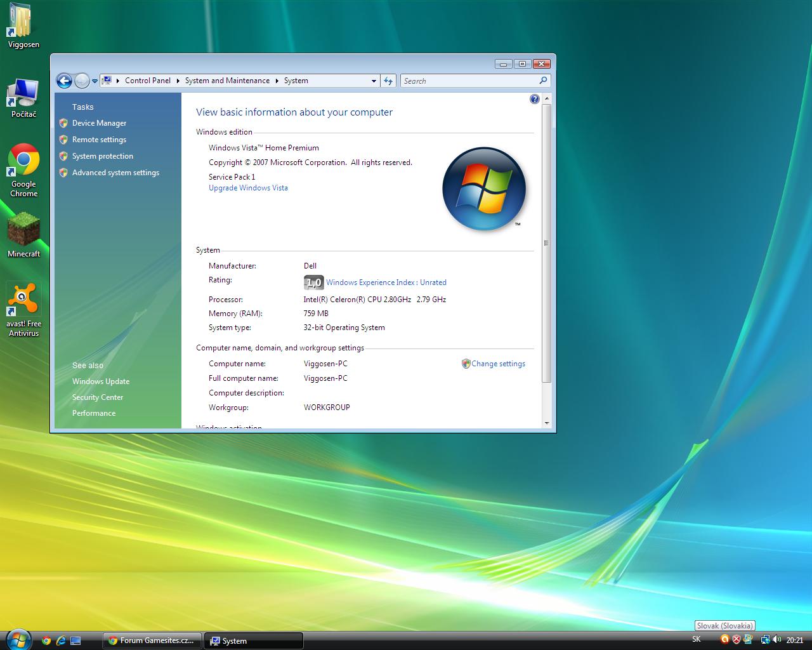Click the Upgrade Windows Vista link

click(x=248, y=188)
